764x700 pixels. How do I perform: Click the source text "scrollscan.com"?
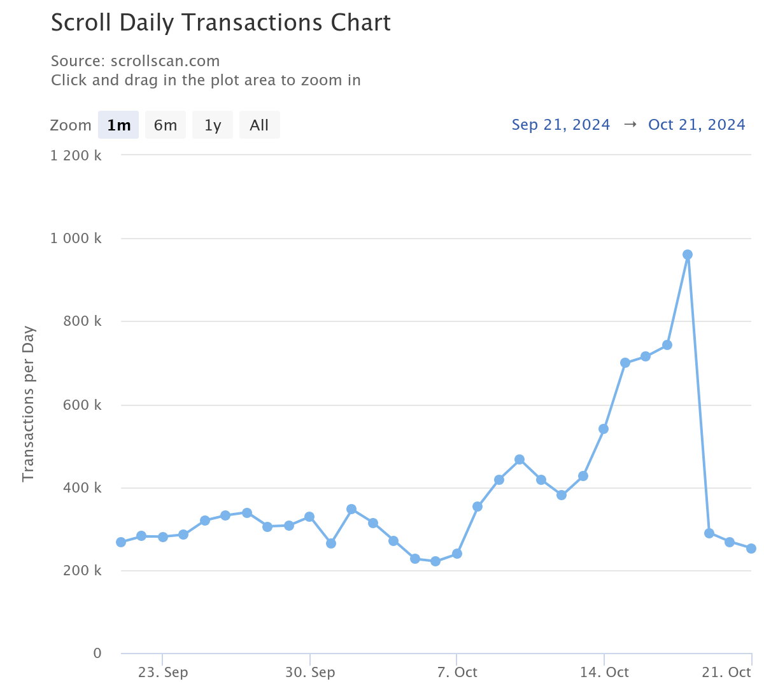click(165, 60)
